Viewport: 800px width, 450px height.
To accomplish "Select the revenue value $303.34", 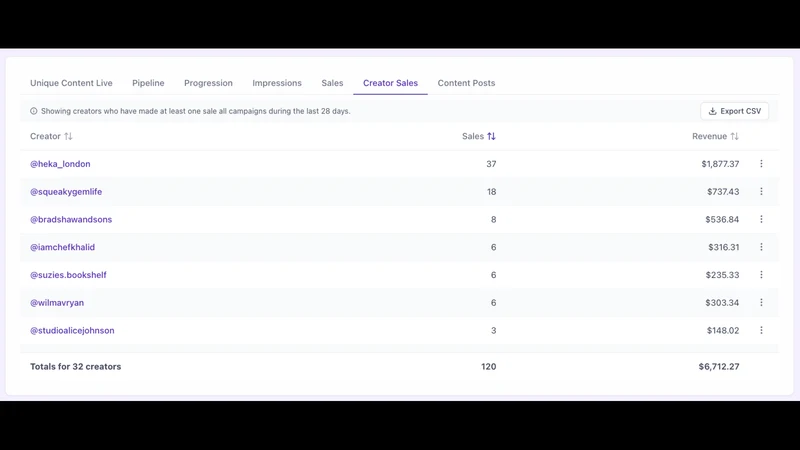I will coord(722,303).
